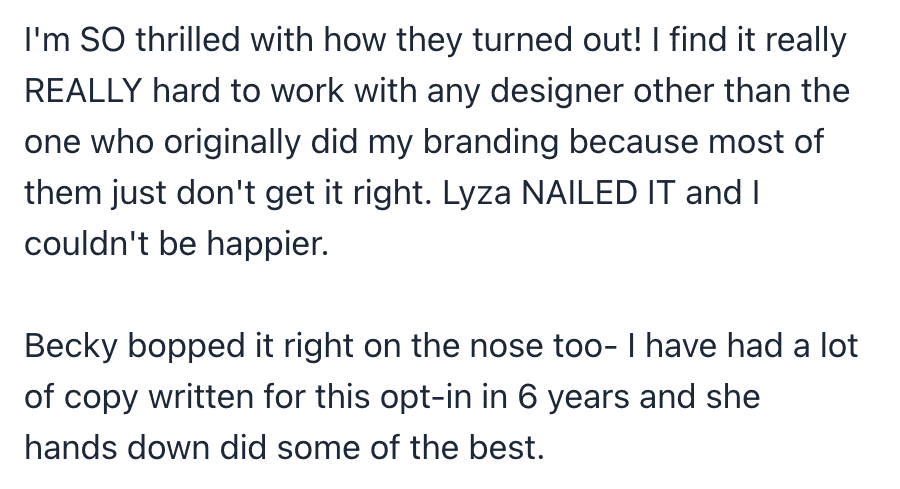The image size is (900, 489).
Task: Click the word "thrilled" in first line
Action: (165, 41)
